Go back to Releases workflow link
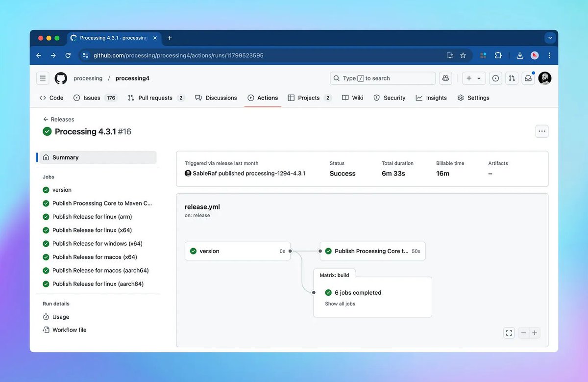The width and height of the screenshot is (588, 382). 59,119
